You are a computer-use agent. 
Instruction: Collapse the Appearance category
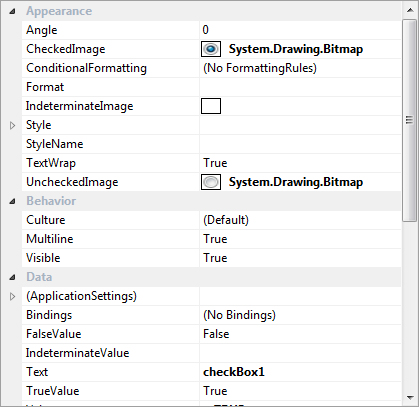tap(12, 12)
